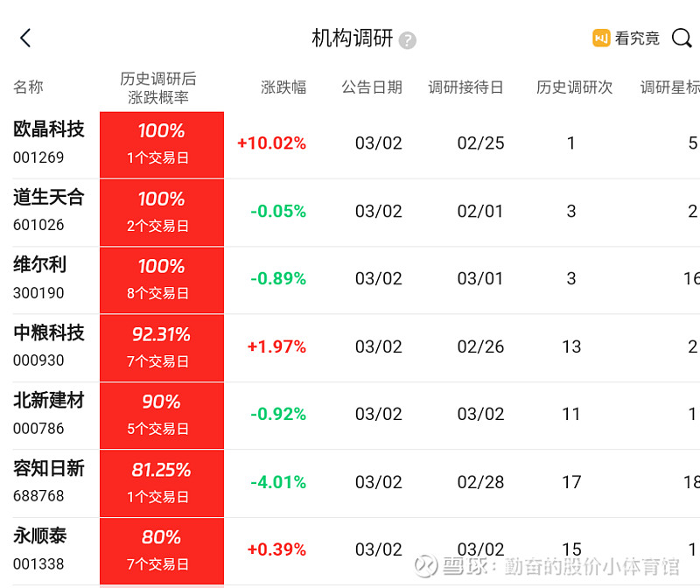Select the 调研接待日 column header
Viewport: 700px width, 588px height.
[x=465, y=87]
